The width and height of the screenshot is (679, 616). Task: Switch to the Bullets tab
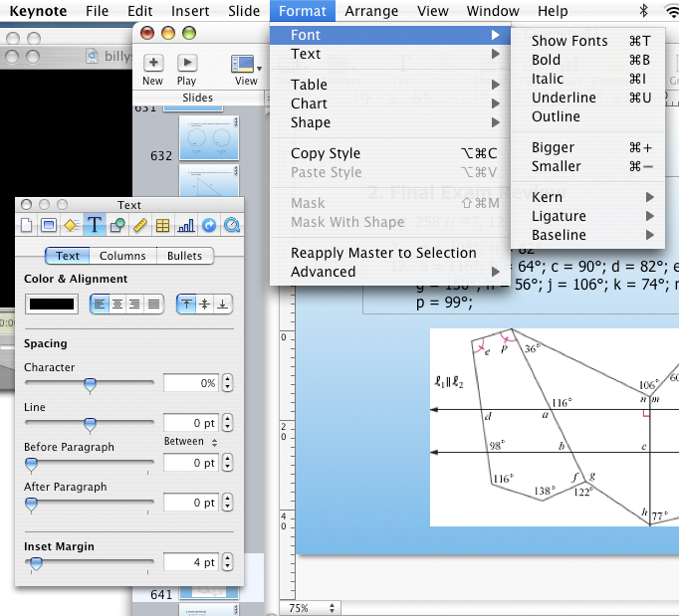point(184,256)
